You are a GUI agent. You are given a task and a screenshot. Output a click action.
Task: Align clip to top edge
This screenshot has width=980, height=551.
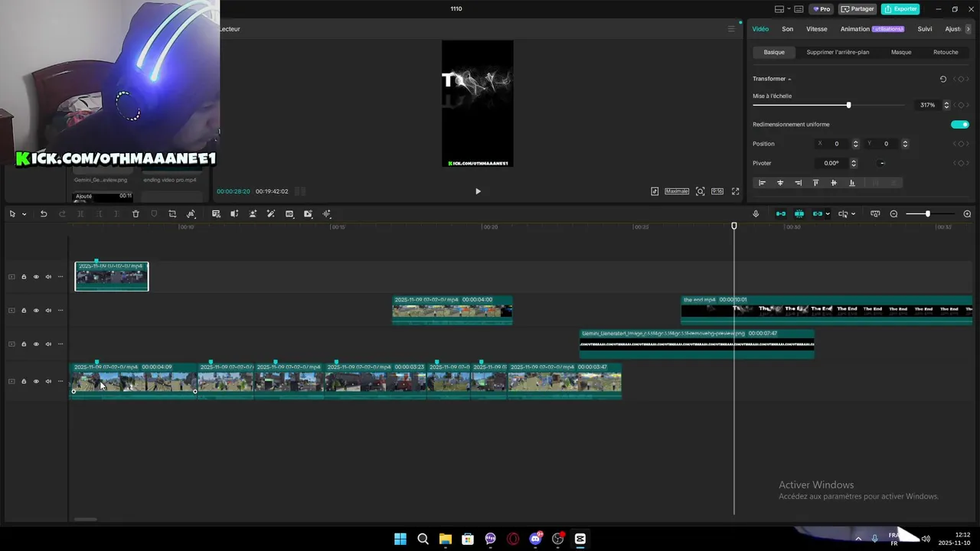tap(815, 183)
